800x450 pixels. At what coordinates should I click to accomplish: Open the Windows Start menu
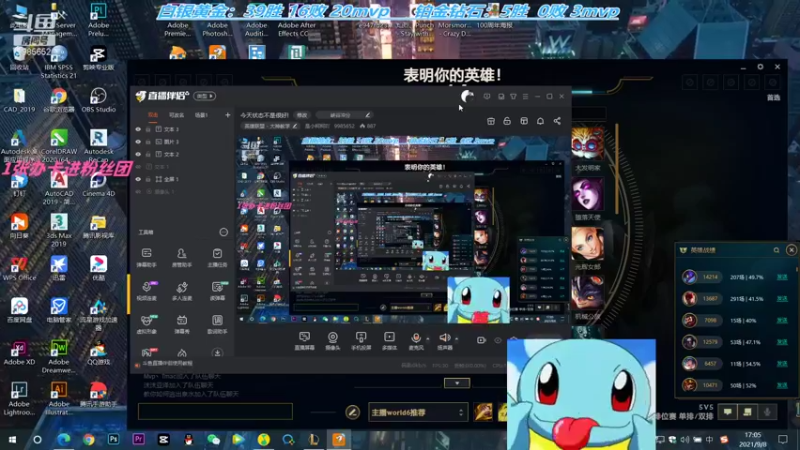coord(12,439)
